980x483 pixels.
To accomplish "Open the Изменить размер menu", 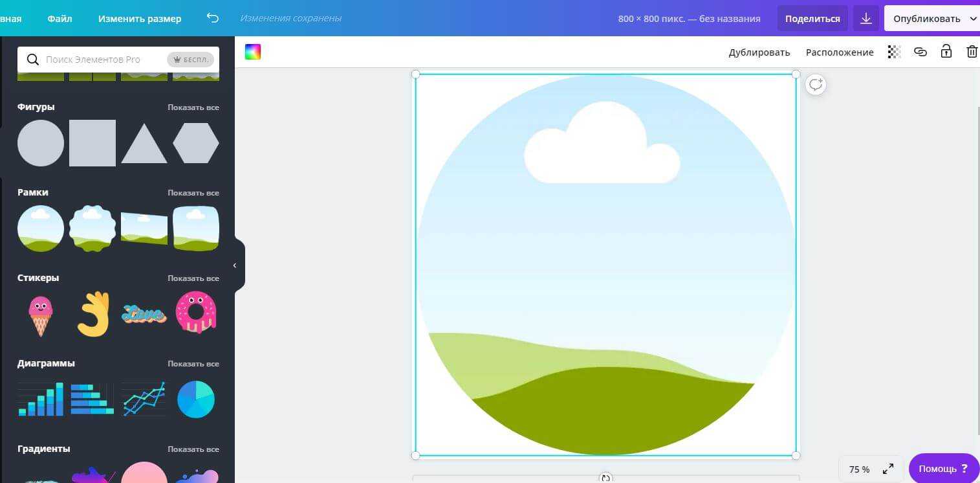I will pos(140,18).
